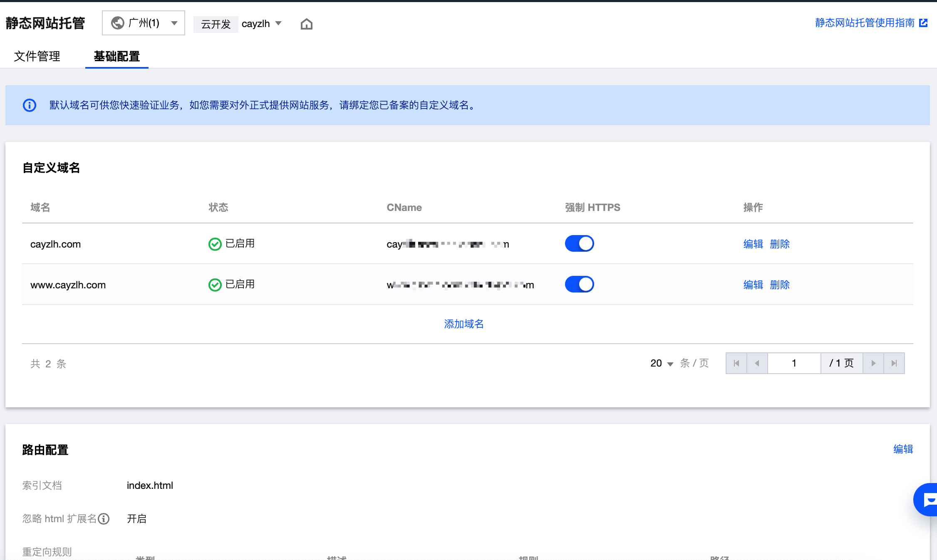Click 删除 for www.cayzlh.com
Viewport: 937px width, 560px height.
point(779,285)
